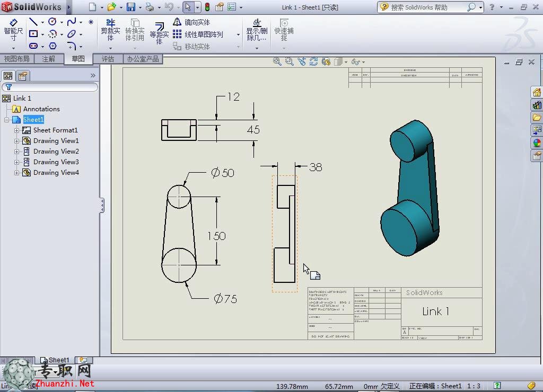The image size is (543, 392).
Task: Open the Circle tool dropdown arrow
Action: [x=62, y=22]
